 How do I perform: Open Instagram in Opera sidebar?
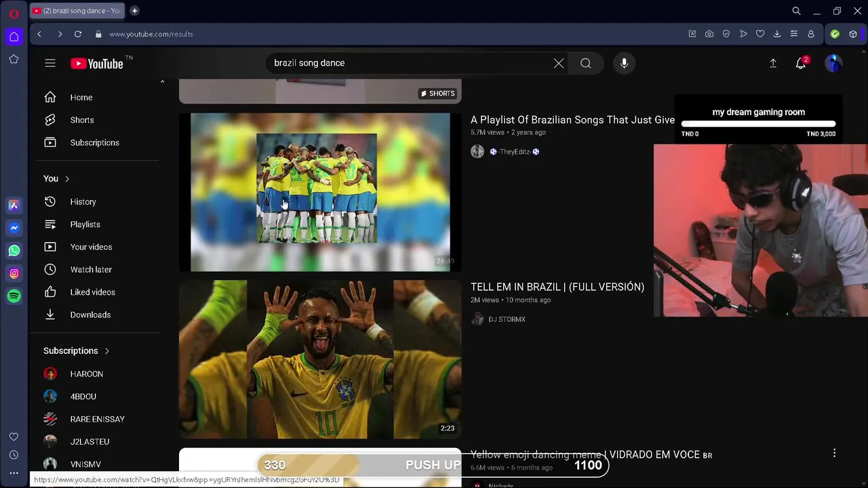(14, 273)
